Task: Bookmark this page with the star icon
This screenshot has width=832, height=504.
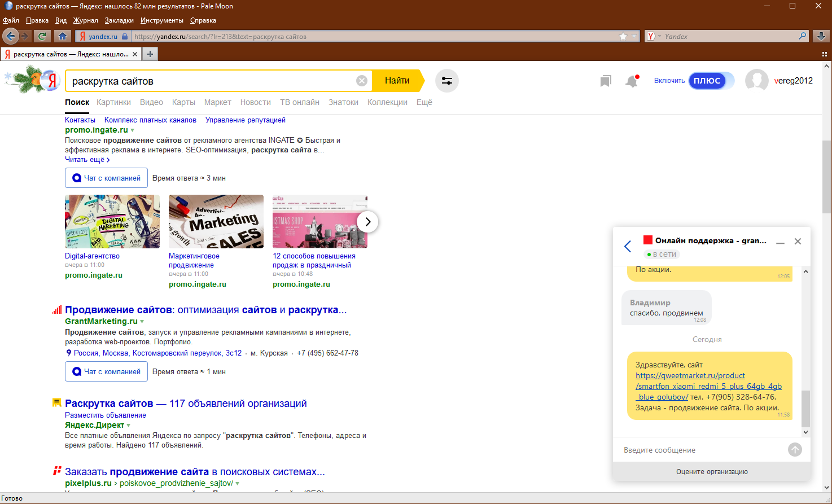Action: (623, 36)
